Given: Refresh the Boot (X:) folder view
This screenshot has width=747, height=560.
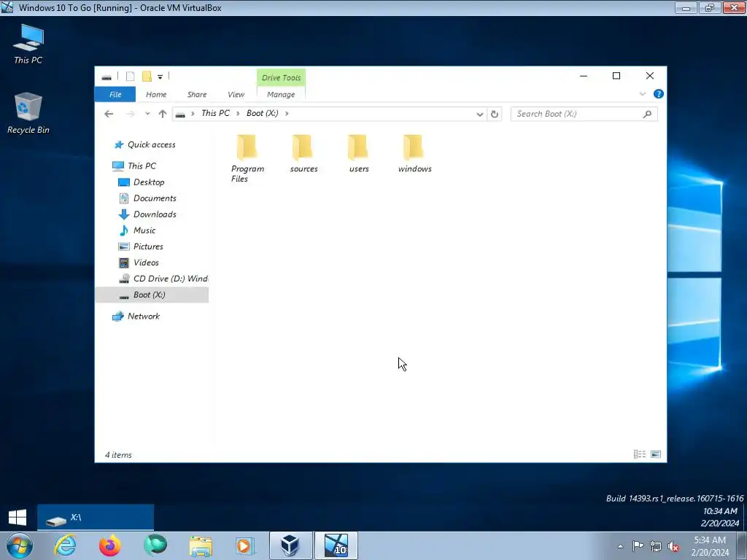Looking at the screenshot, I should click(x=495, y=114).
